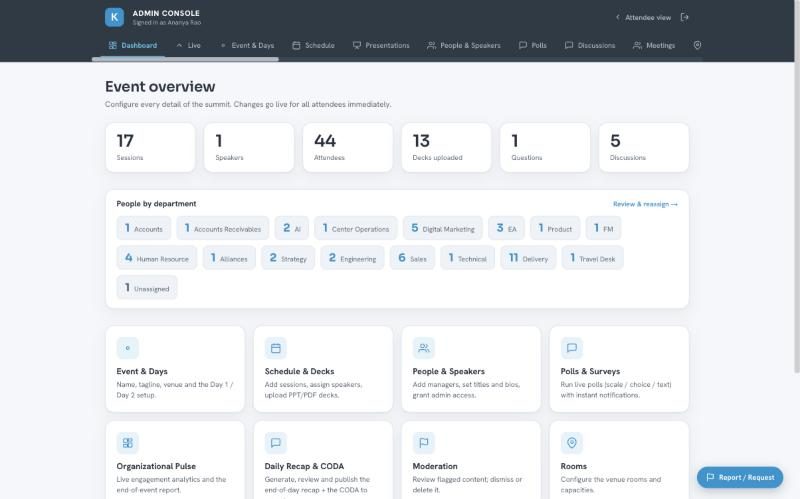Select the AI department chip
Viewport: 800px width, 499px height.
[x=292, y=228]
